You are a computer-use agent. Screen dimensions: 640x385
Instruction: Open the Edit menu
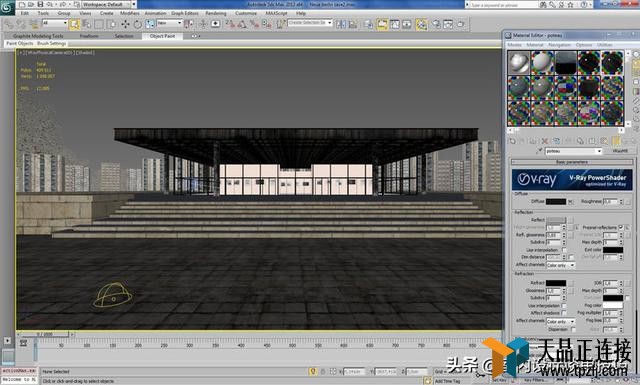pos(25,13)
